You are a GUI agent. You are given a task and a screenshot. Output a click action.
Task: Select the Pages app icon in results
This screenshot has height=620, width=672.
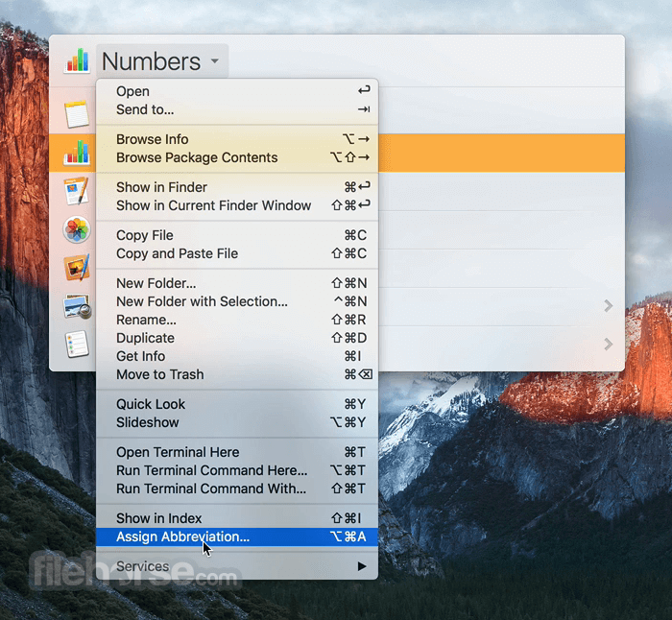point(77,191)
